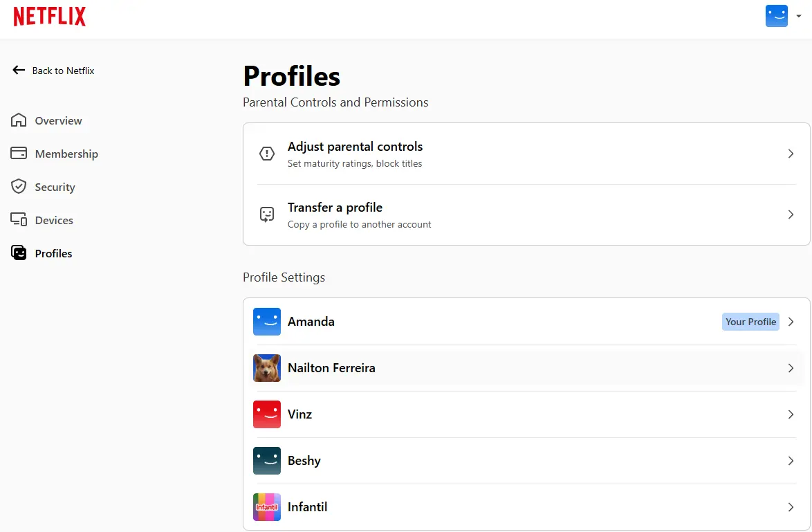
Task: Select Nailton Ferreira dog avatar
Action: point(267,368)
